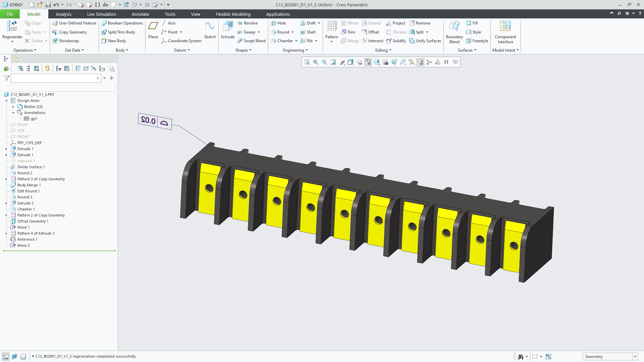Toggle spin center display

[x=429, y=62]
